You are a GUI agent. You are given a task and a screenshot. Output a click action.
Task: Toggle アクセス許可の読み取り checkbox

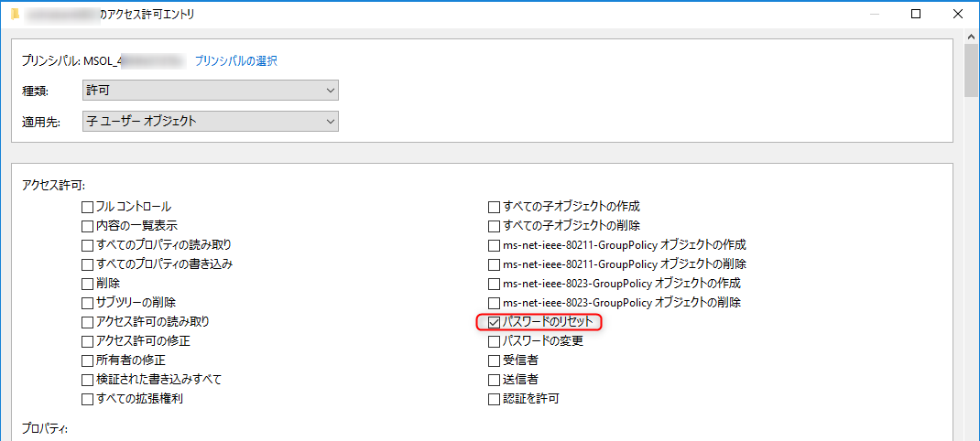(x=87, y=322)
